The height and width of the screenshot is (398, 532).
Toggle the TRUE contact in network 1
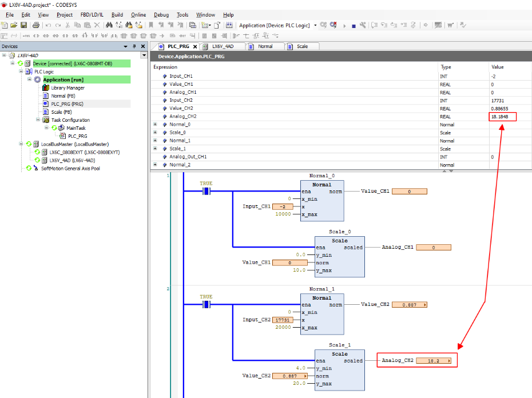coord(206,192)
